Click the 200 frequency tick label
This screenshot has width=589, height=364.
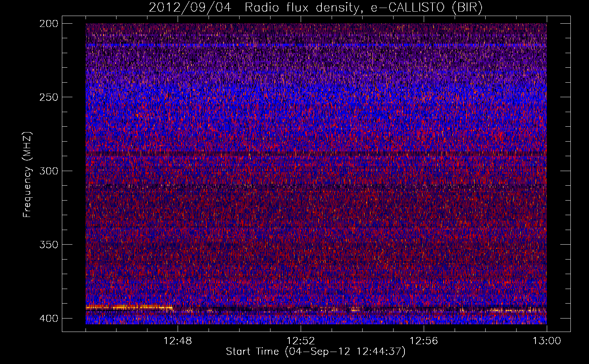48,24
